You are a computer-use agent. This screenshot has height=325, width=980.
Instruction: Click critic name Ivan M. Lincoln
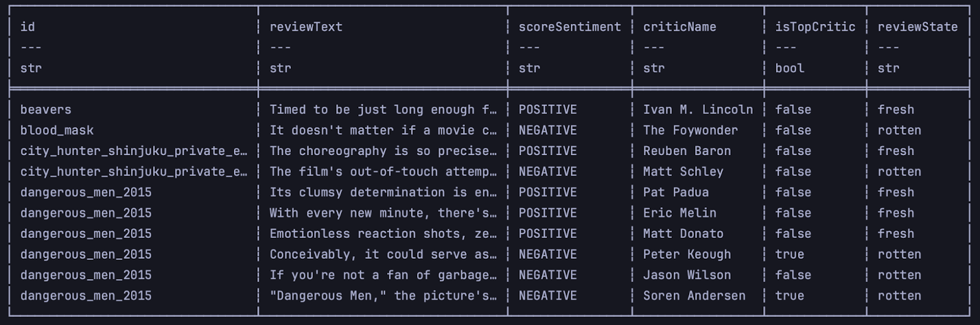(698, 110)
